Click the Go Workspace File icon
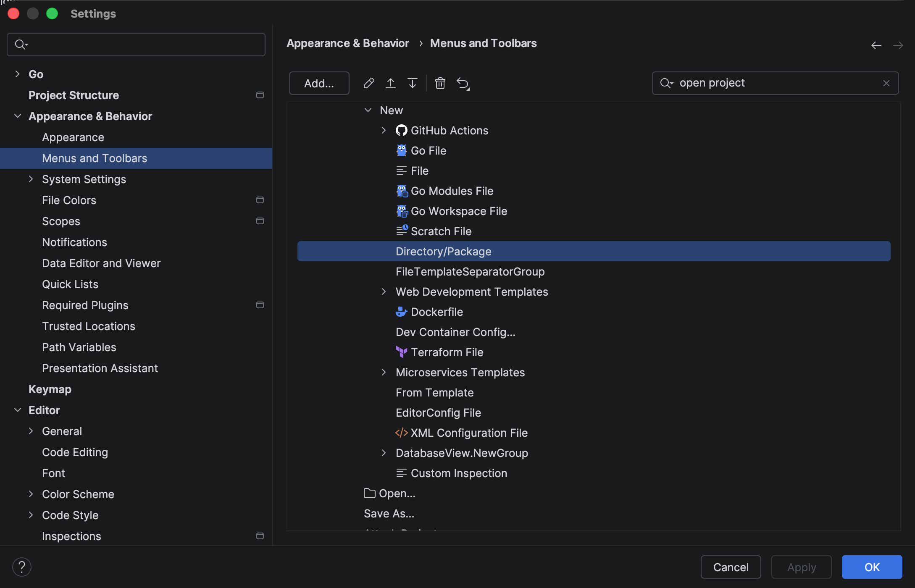 402,211
